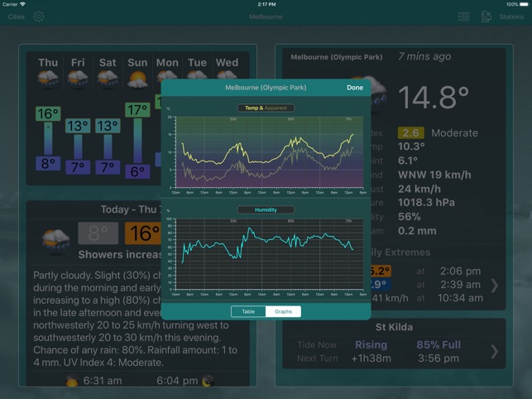Switch to the Table segment
532x399 pixels.
click(x=248, y=311)
